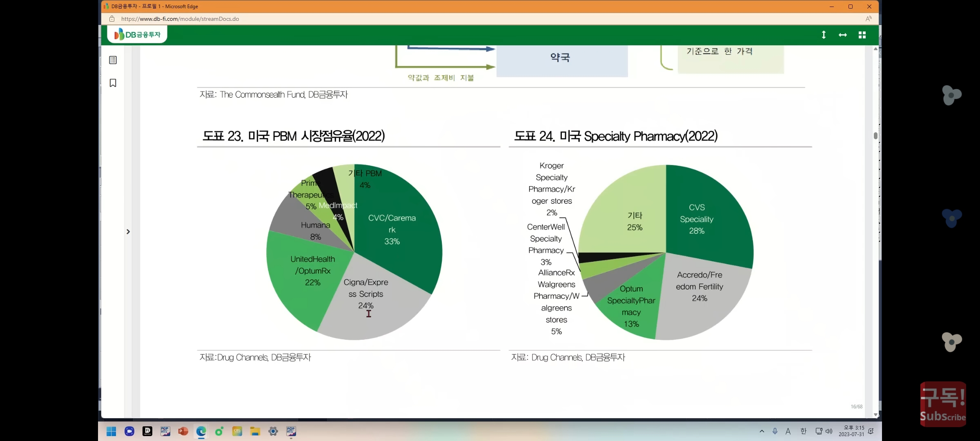Open File Explorer from the taskbar
This screenshot has width=980, height=441.
click(255, 431)
